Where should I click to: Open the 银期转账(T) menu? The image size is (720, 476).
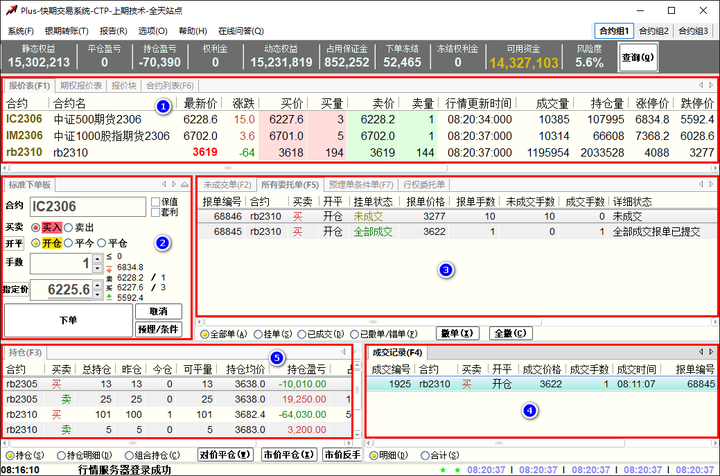67,31
